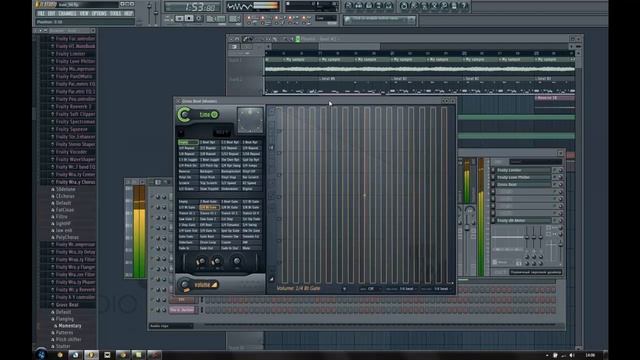Click the envelope options arrow below the Gross Beat grid
640x360 pixels.
[344, 289]
